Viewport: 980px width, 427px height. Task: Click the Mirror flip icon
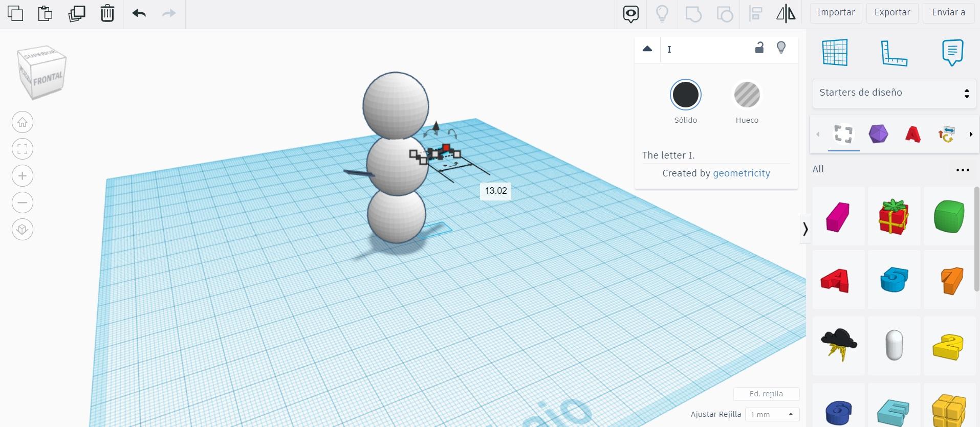786,14
